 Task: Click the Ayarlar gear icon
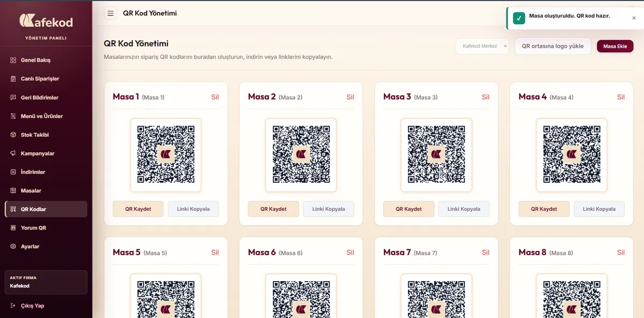point(13,247)
